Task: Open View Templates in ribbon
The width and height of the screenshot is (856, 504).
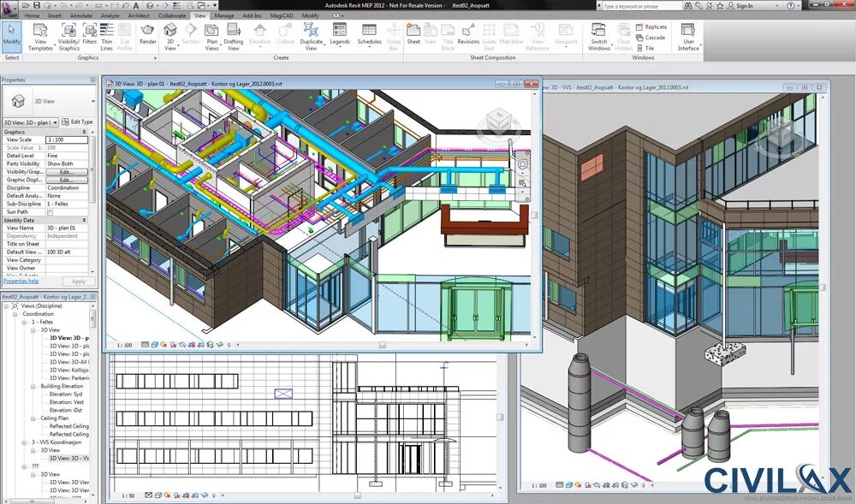Action: click(40, 37)
